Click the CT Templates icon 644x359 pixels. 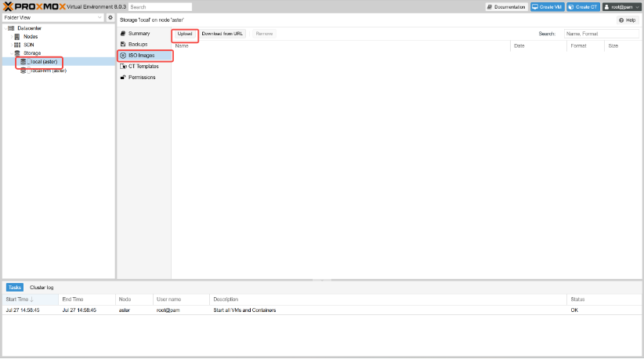point(123,66)
